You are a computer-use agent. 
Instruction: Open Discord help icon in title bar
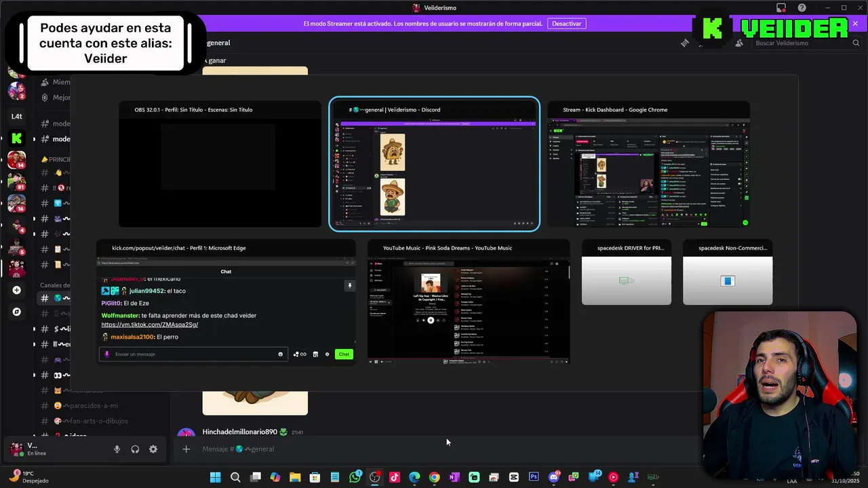(802, 7)
